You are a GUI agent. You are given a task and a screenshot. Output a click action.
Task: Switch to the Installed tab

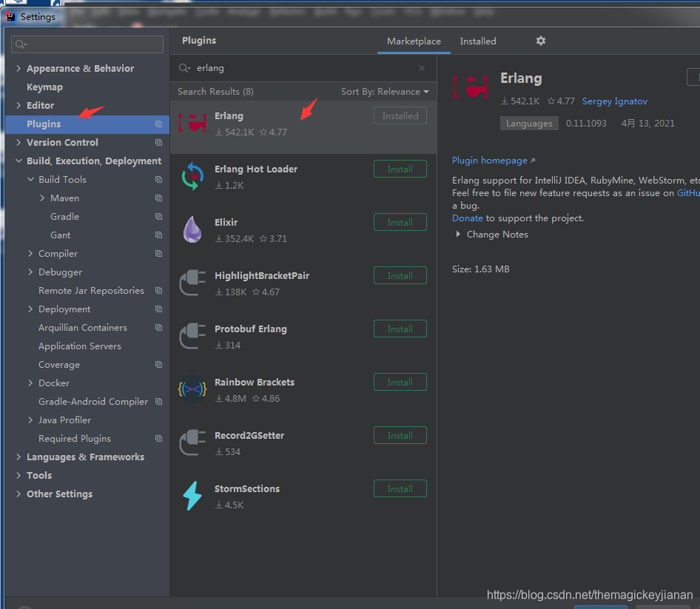[478, 41]
